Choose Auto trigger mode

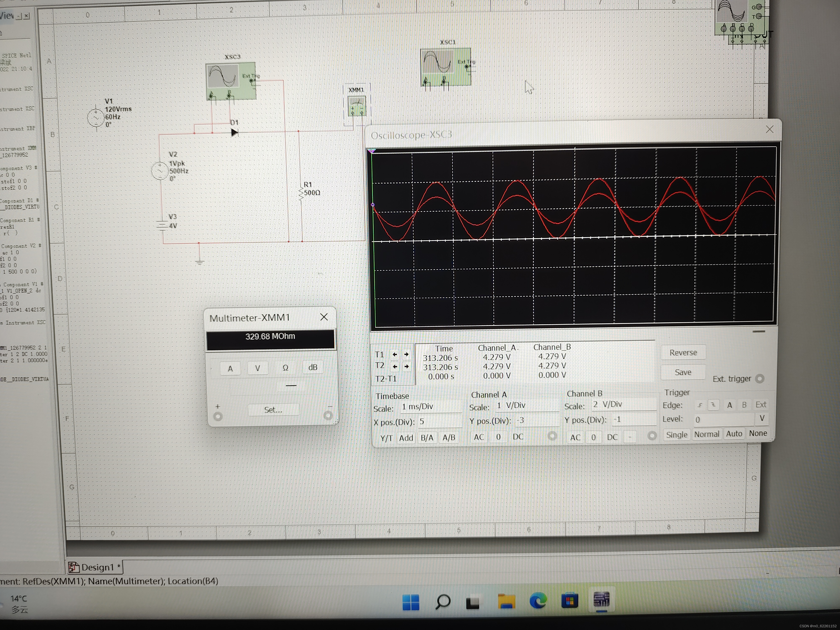coord(734,434)
